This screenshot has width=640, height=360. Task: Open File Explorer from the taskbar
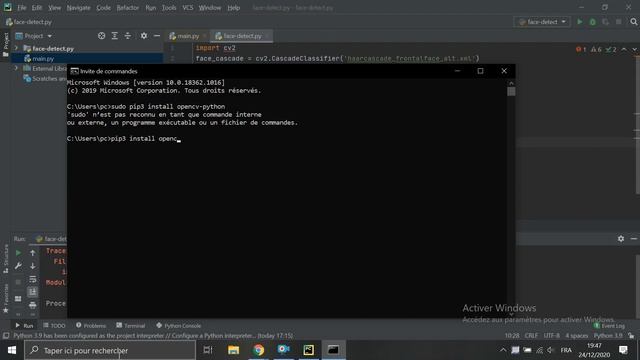click(233, 350)
